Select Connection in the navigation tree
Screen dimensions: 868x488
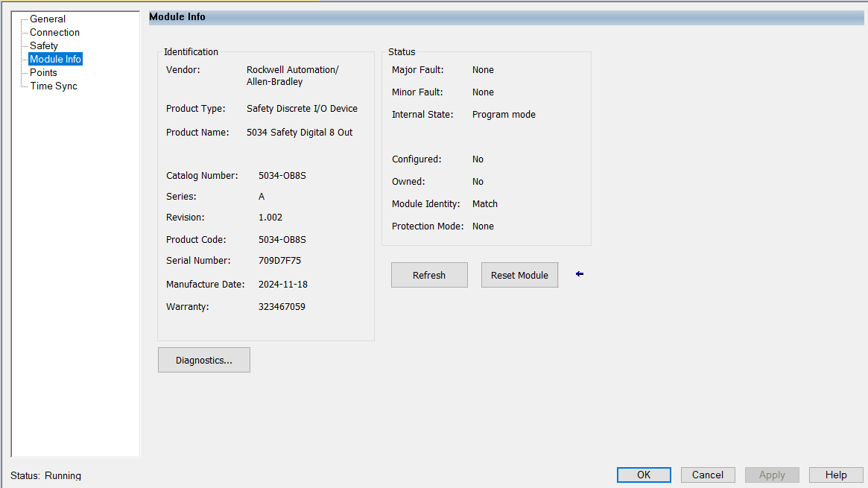click(55, 32)
